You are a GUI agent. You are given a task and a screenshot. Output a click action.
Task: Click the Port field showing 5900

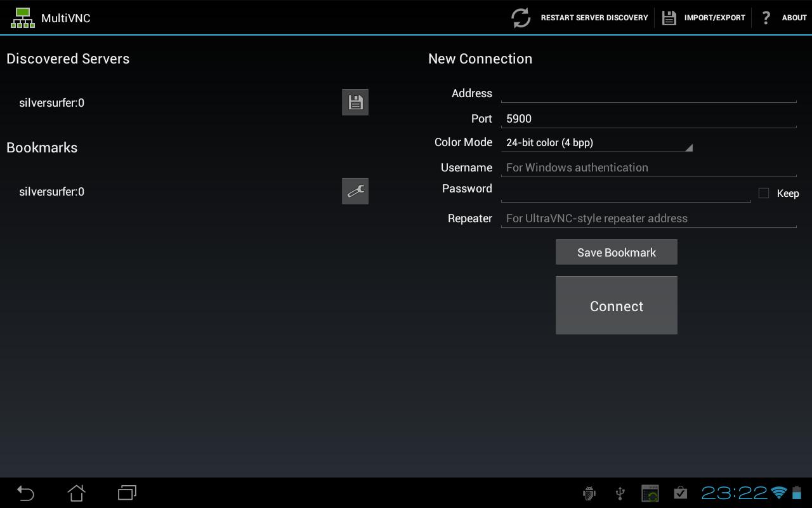click(x=648, y=118)
